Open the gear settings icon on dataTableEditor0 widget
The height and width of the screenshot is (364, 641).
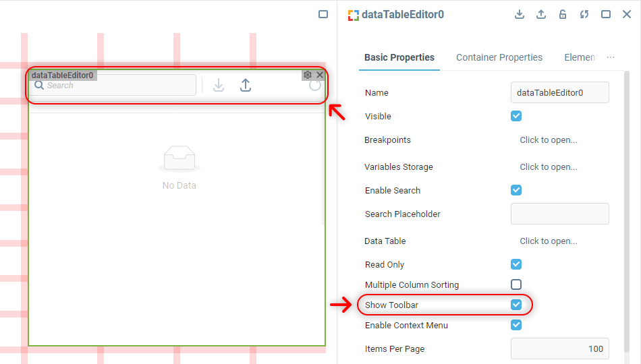click(x=308, y=75)
